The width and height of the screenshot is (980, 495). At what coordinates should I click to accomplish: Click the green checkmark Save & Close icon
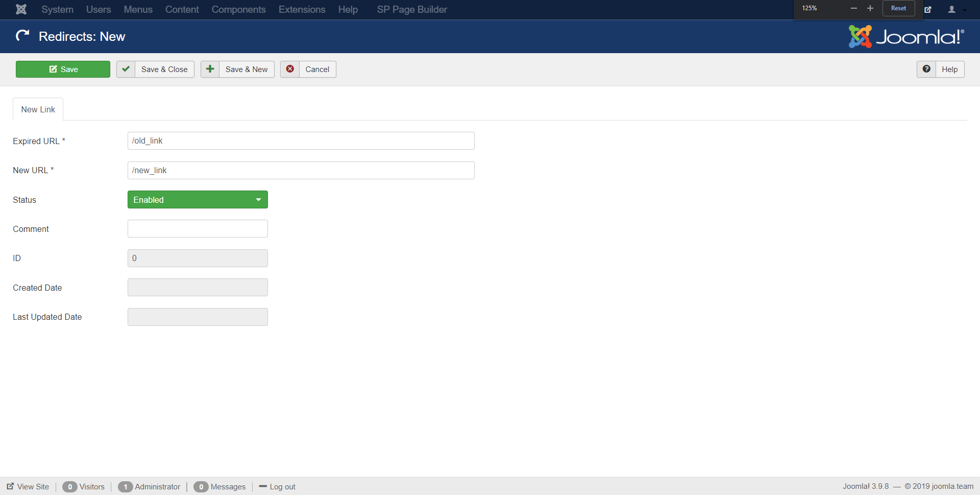click(126, 69)
